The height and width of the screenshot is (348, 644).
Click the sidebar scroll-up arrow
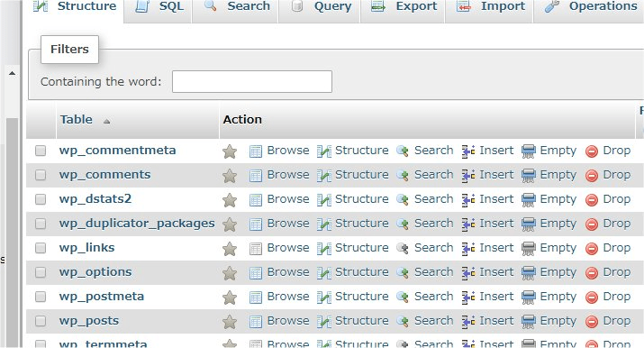12,73
